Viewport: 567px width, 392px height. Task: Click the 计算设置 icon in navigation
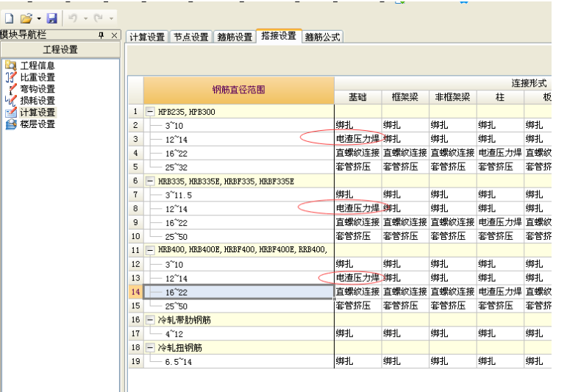pos(11,113)
